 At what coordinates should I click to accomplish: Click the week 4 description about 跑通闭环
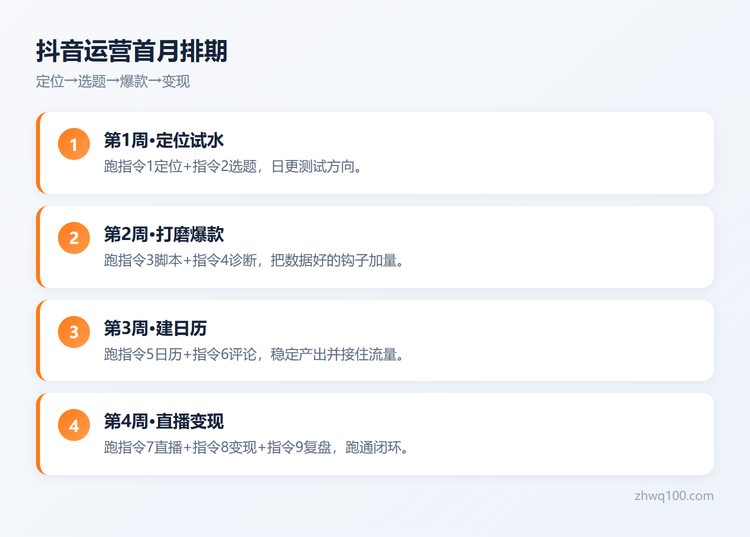(256, 448)
